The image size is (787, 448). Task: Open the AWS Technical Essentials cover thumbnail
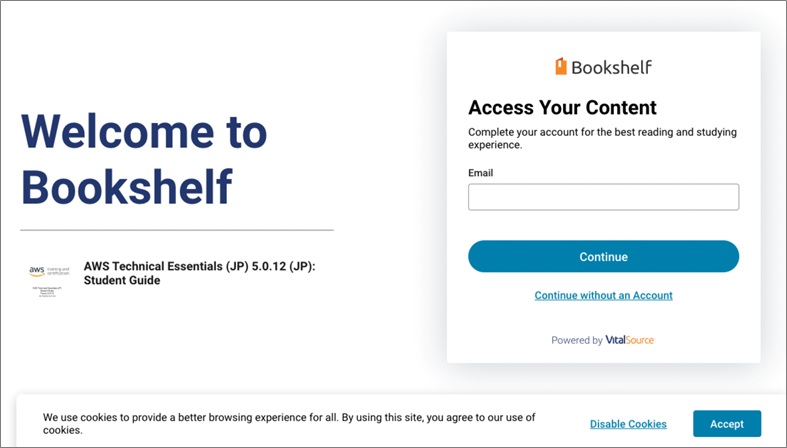pos(49,279)
